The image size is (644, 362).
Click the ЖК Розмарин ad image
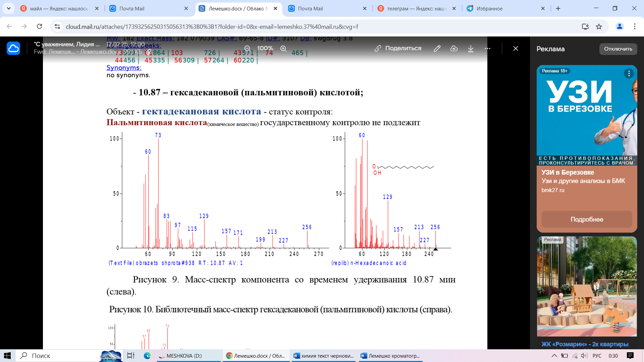tap(587, 287)
